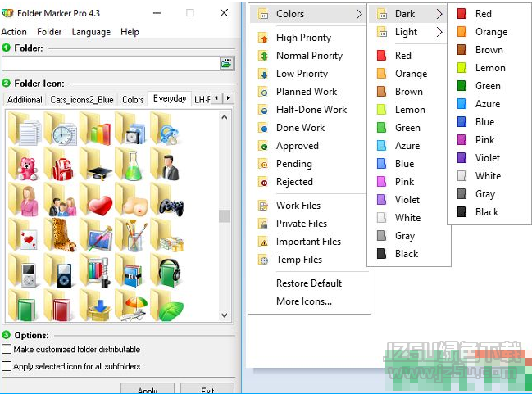The image size is (532, 394).
Task: Show next tabs with right tab arrow
Action: (229, 98)
